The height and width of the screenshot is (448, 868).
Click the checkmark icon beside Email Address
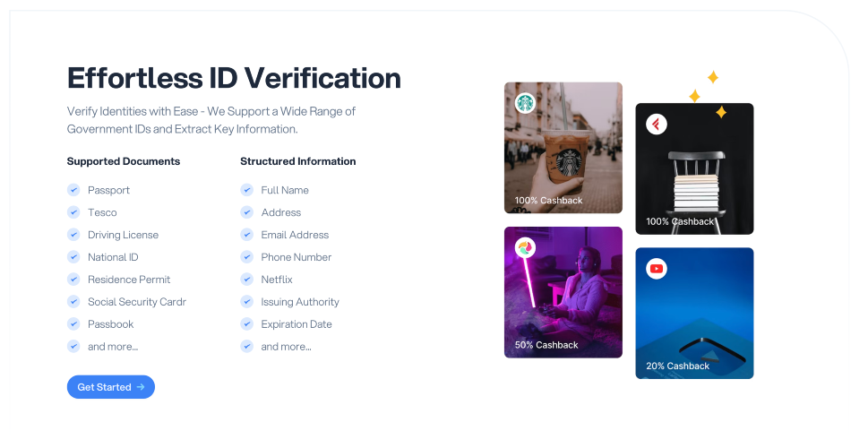[x=247, y=235]
